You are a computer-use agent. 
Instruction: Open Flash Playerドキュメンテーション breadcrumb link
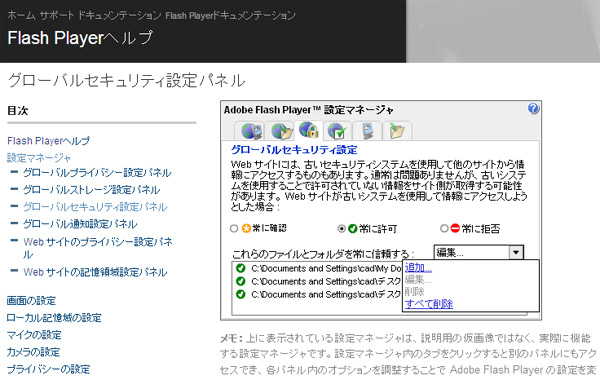tap(230, 15)
